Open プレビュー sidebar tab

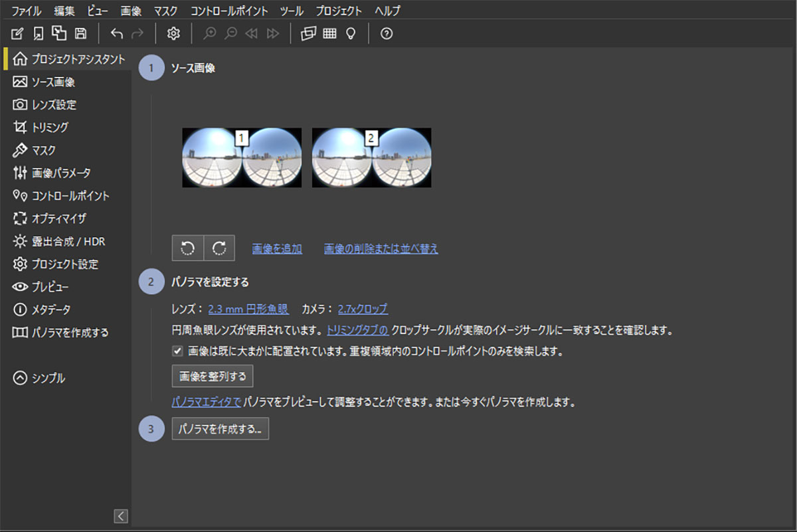click(x=68, y=287)
